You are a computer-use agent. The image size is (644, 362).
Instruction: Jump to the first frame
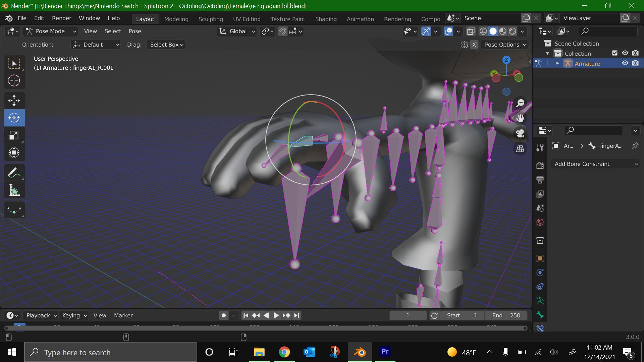point(246,315)
